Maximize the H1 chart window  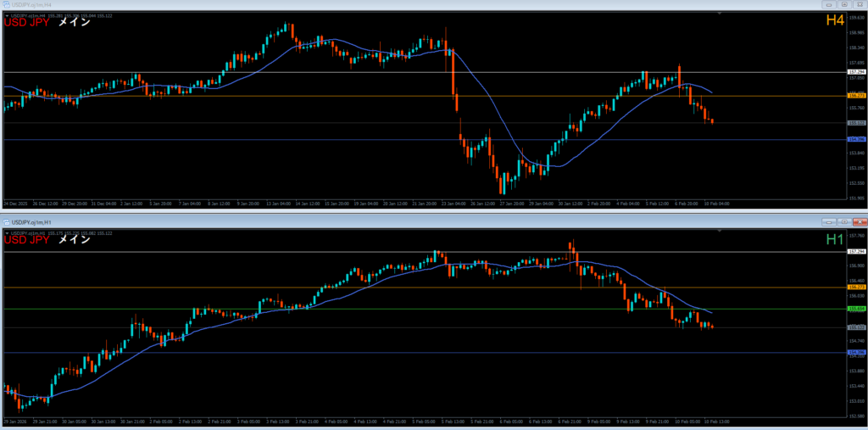(x=844, y=222)
